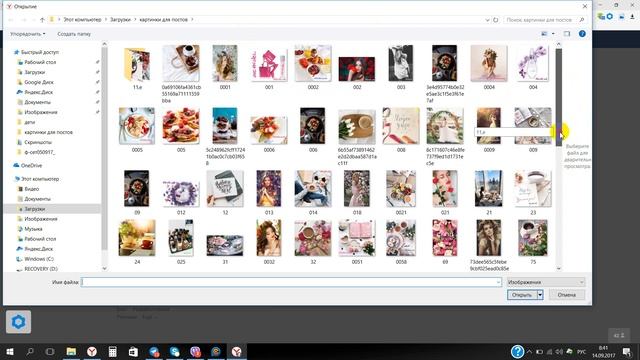Open Task View on taskbar

pos(50,351)
